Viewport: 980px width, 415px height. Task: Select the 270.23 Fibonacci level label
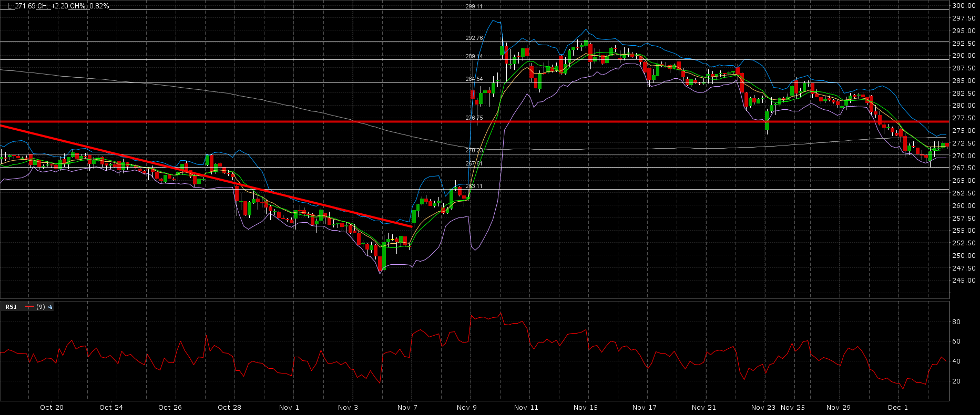coord(474,150)
